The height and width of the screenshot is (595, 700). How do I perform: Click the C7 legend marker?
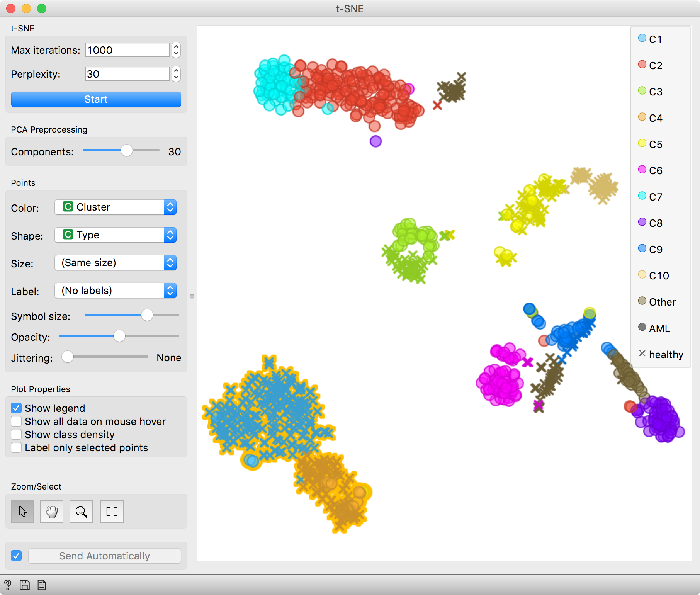tap(642, 196)
